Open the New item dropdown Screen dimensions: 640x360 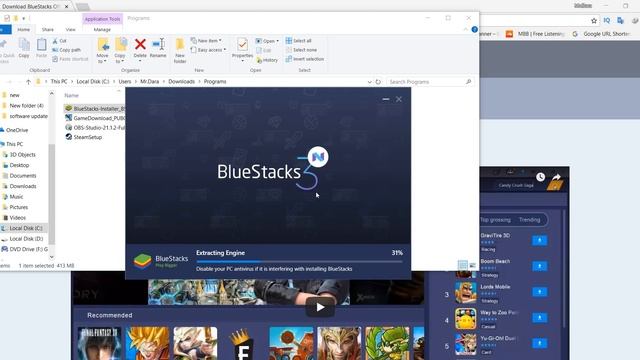206,41
